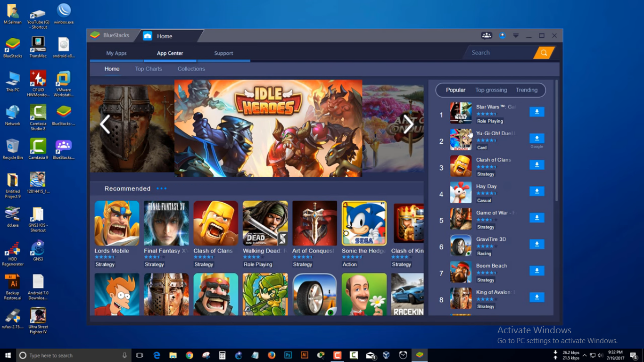Viewport: 644px width, 362px height.
Task: Click the Search input field
Action: point(501,53)
